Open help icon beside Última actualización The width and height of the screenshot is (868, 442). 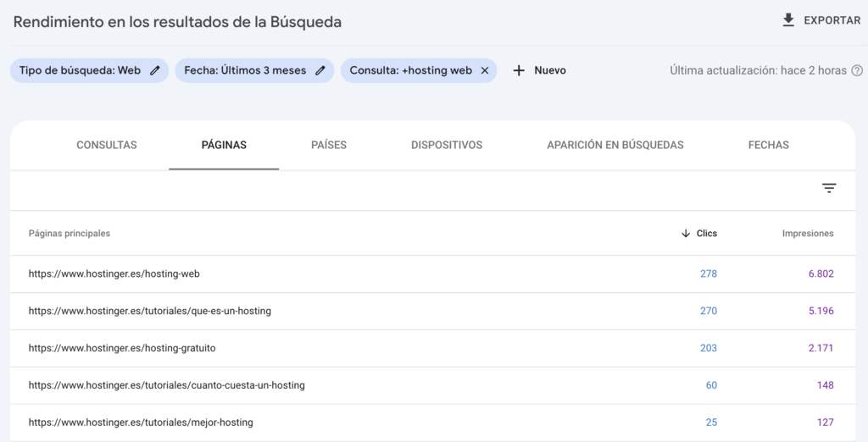(x=857, y=70)
